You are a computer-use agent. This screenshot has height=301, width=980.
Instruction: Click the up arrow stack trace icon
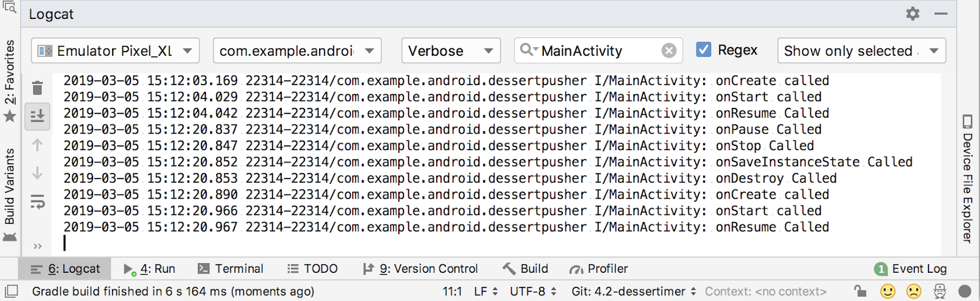[x=37, y=145]
